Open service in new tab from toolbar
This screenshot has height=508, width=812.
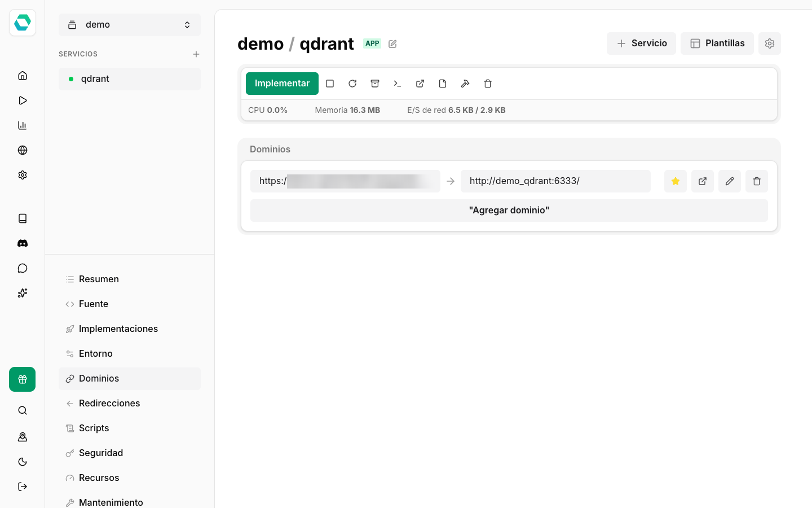click(420, 84)
